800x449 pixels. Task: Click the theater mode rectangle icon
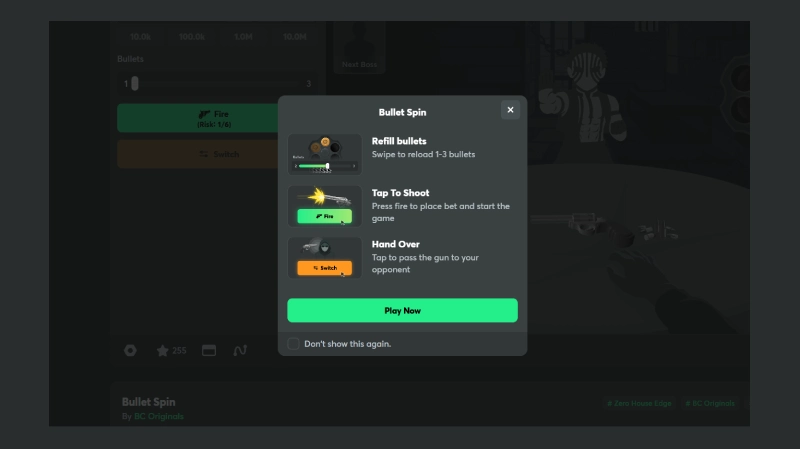pyautogui.click(x=209, y=351)
